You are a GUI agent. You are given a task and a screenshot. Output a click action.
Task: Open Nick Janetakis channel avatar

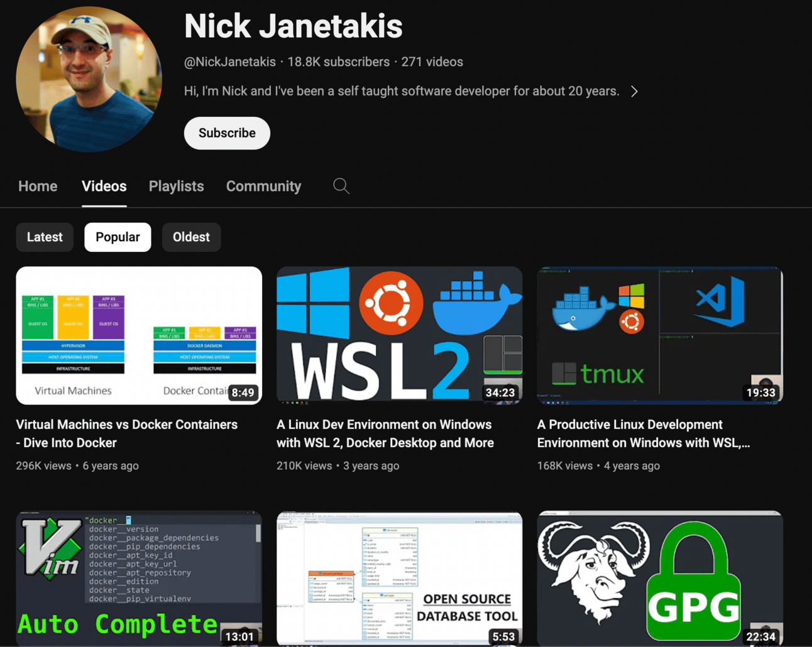pyautogui.click(x=89, y=79)
